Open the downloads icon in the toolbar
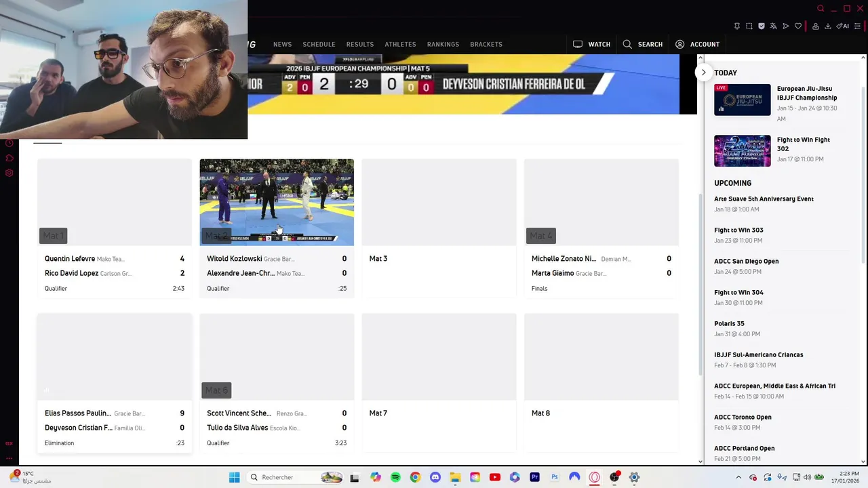 click(828, 26)
